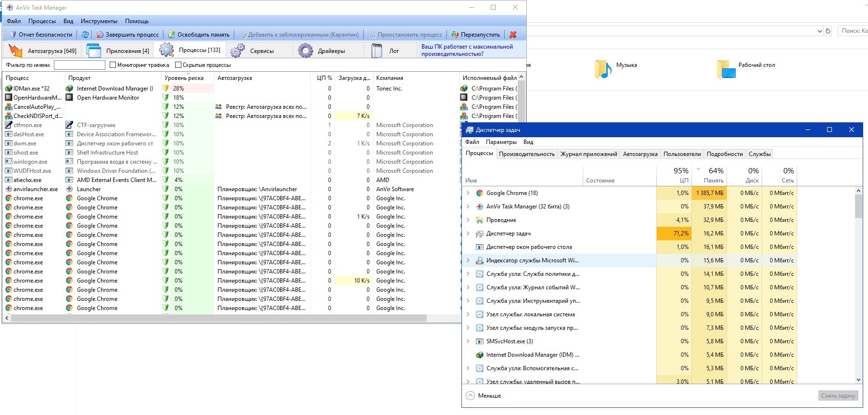Open the Файл menu in AnVir
The image size is (868, 415).
(x=13, y=21)
